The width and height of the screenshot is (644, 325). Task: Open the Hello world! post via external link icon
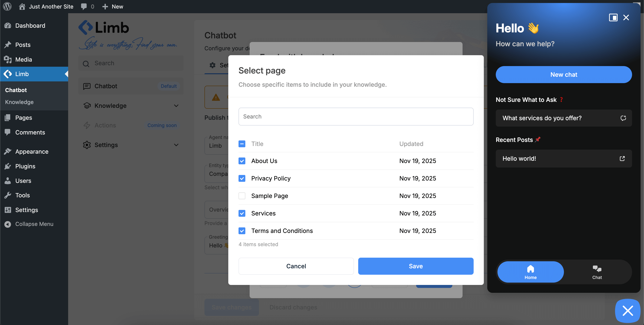coord(622,158)
